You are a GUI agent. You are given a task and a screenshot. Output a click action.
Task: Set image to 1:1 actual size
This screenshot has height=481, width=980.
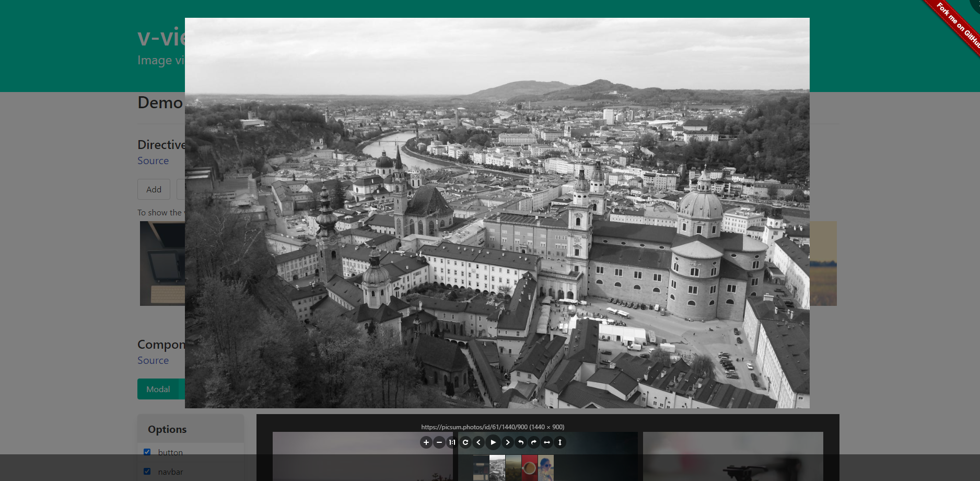[x=452, y=442]
